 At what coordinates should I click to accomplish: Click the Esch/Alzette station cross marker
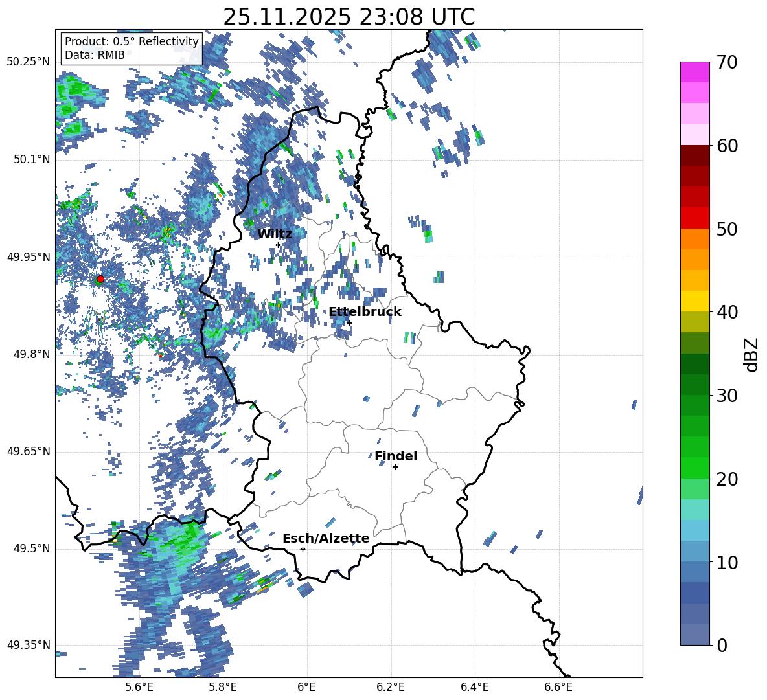303,549
